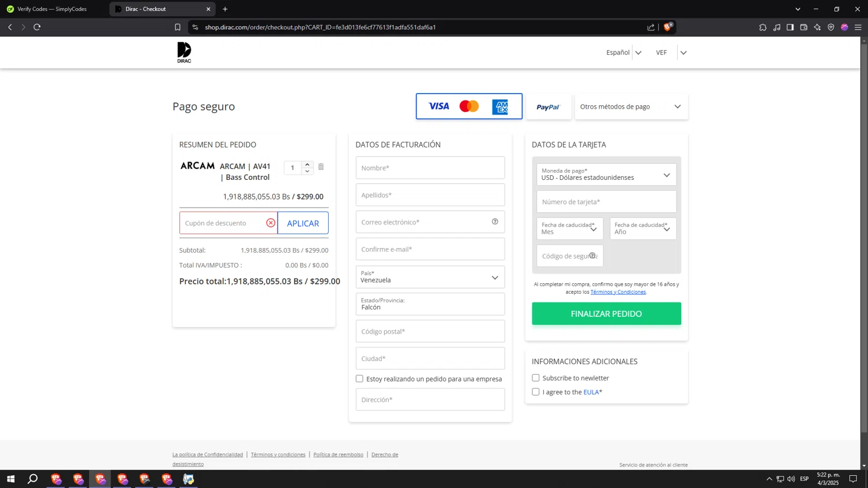Open the EULA link
Viewport: 868px width, 488px height.
point(591,392)
